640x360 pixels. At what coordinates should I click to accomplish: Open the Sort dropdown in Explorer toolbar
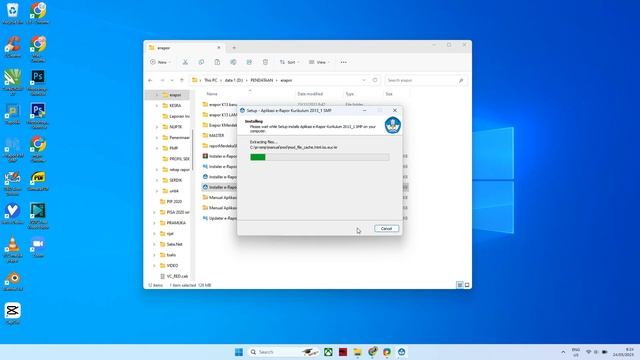pyautogui.click(x=290, y=62)
